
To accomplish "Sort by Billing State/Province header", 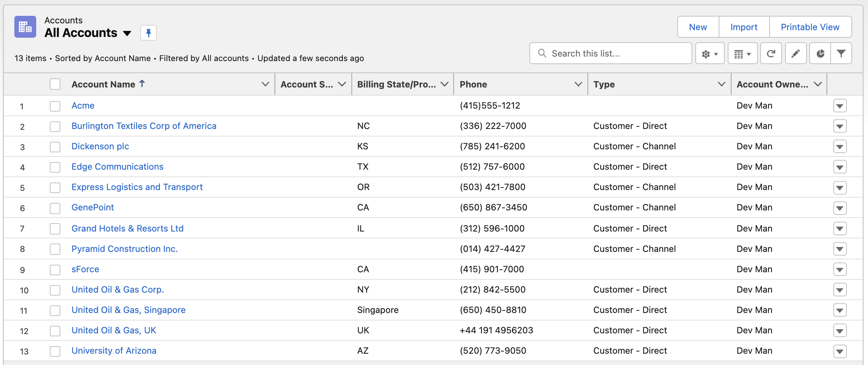I will click(x=396, y=84).
